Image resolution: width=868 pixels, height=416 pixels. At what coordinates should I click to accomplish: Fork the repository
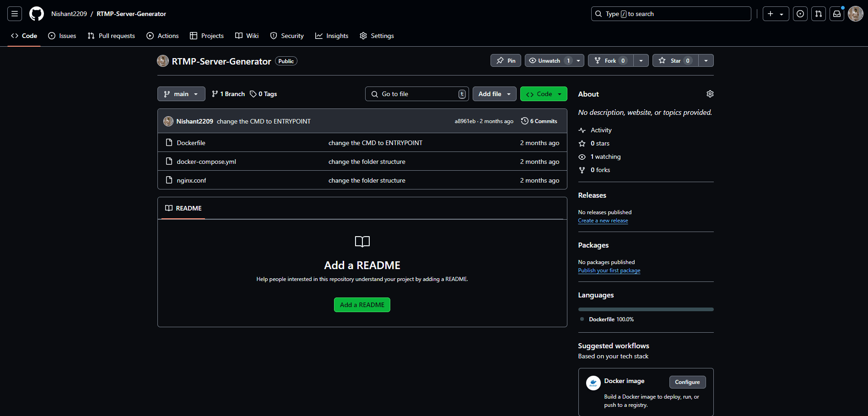coord(611,60)
